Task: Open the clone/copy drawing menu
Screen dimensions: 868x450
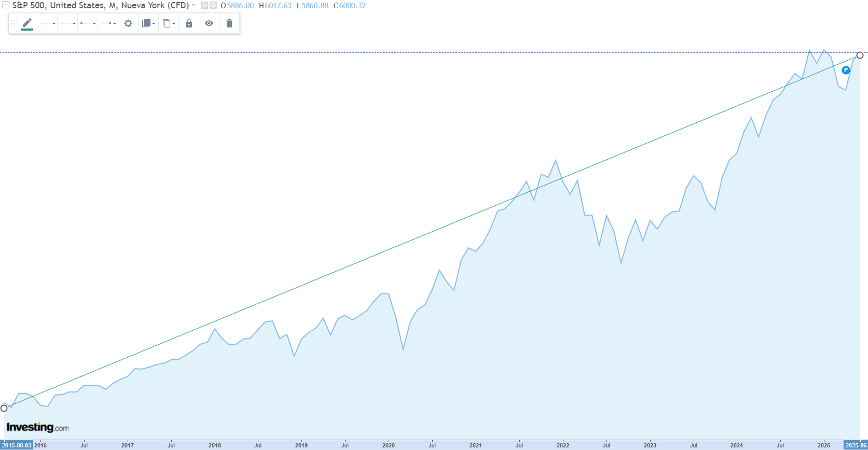Action: point(169,23)
